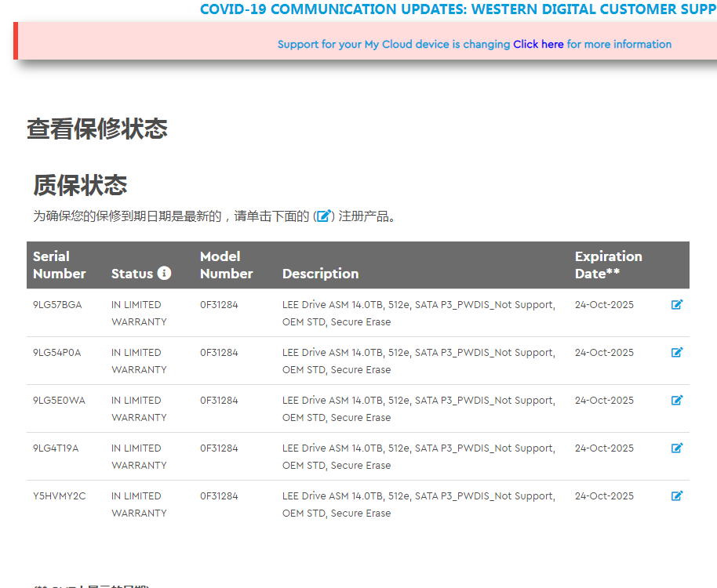
Task: Click model number 0F31284 in Y5HVMY2C row
Action: (x=219, y=496)
